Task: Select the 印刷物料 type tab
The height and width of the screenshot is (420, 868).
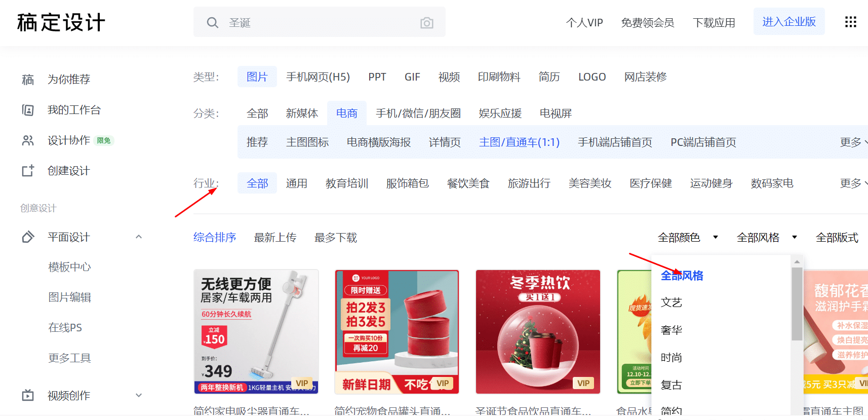Action: [x=499, y=77]
